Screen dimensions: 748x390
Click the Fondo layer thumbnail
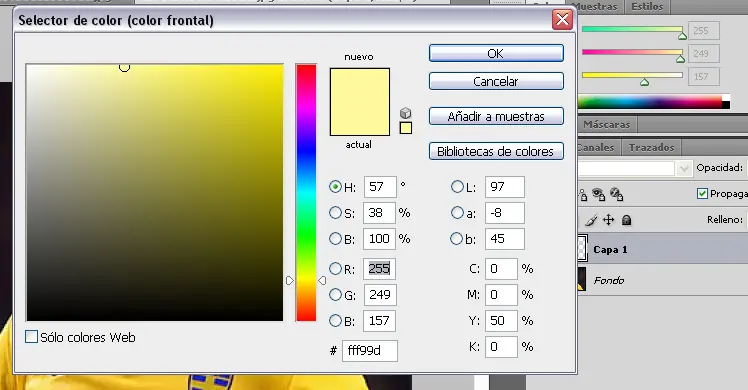point(582,280)
